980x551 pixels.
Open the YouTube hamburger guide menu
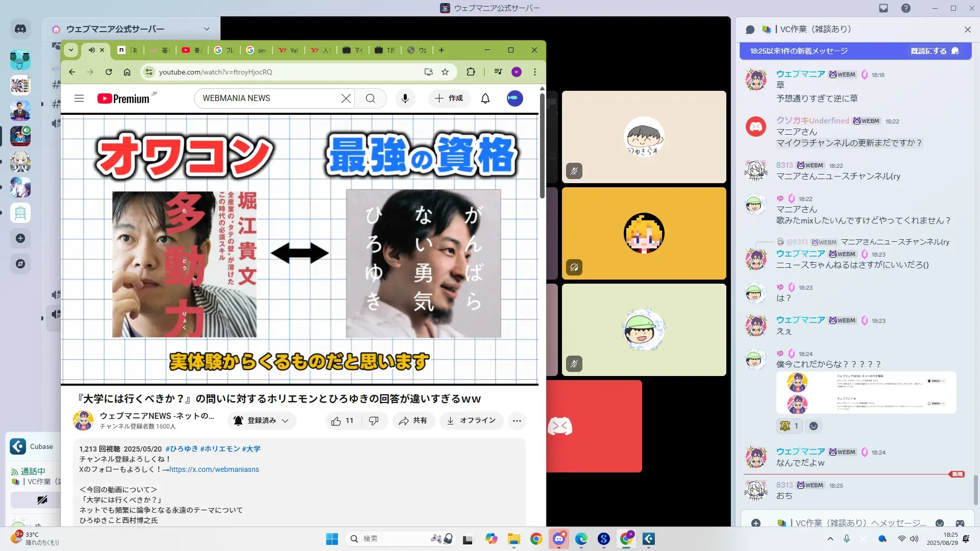pos(79,98)
